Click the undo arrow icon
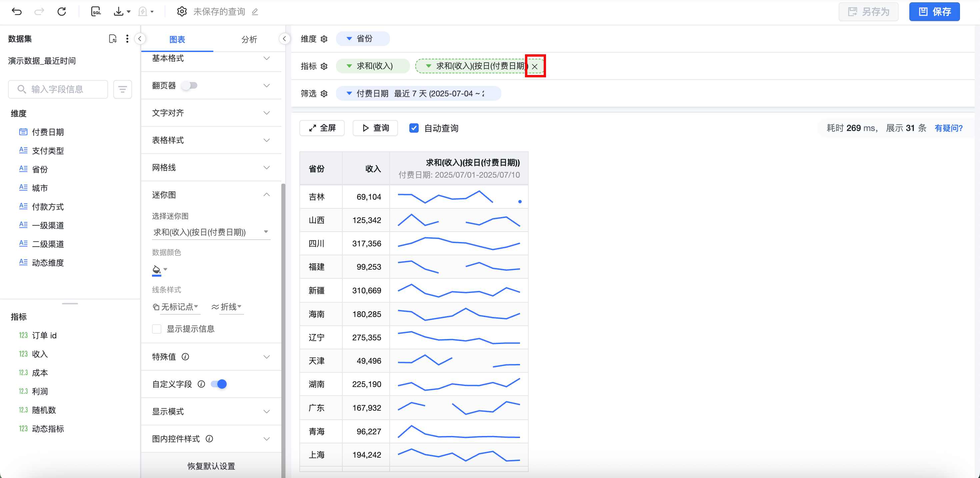 pos(17,11)
